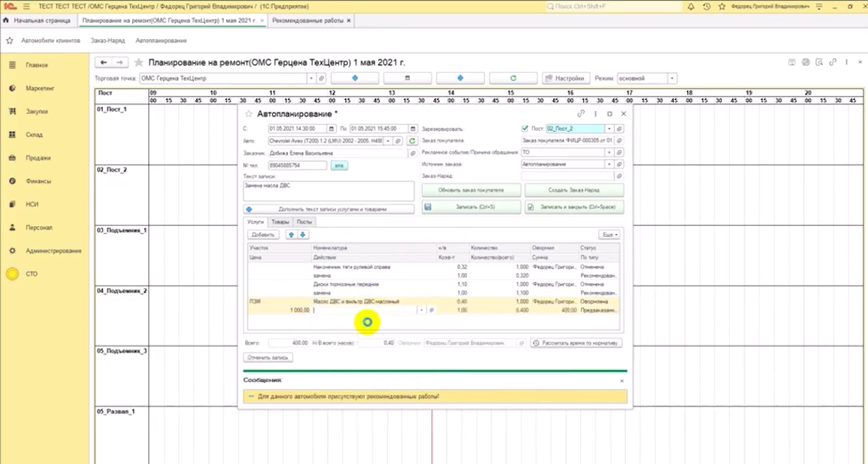
Task: Open the Администрирование section in sidebar
Action: 54,251
